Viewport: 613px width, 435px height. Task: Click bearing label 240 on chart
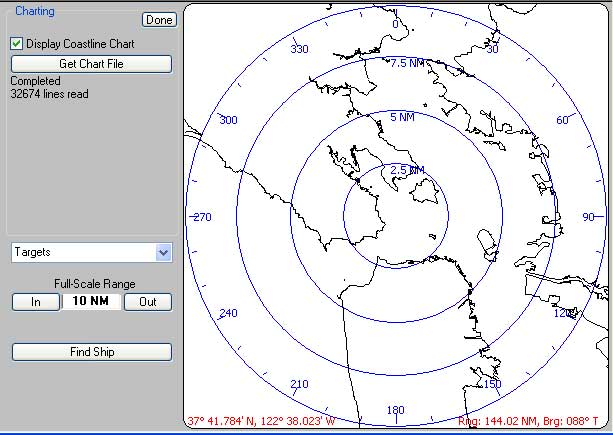[228, 313]
